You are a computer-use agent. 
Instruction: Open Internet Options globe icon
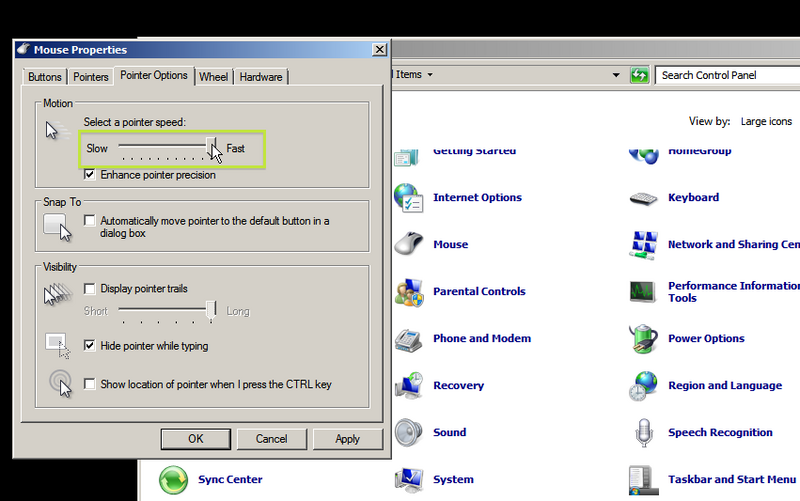(x=409, y=197)
